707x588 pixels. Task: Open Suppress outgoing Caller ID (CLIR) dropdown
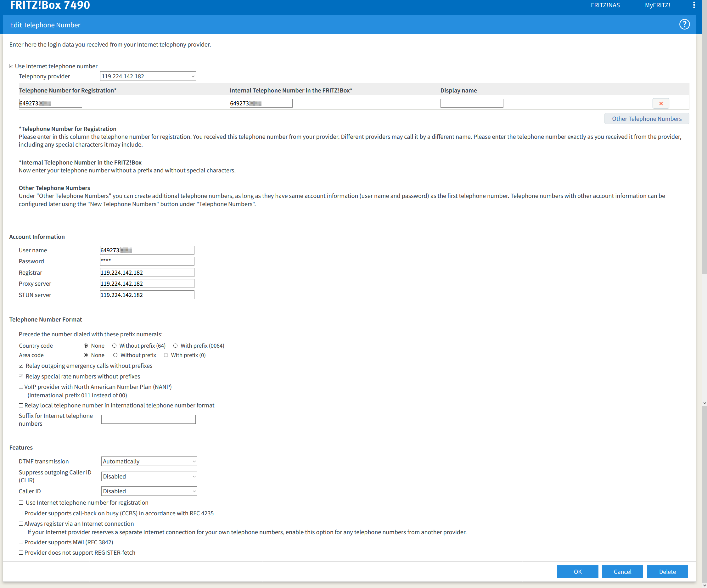(x=149, y=476)
